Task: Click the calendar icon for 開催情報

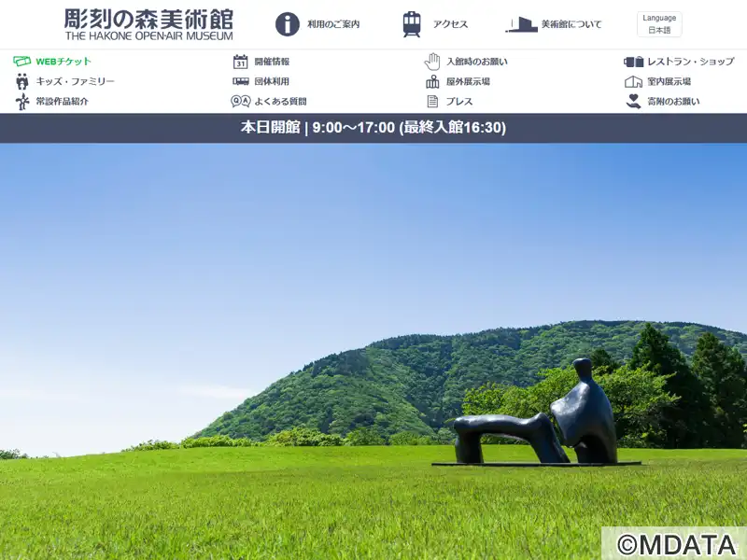Action: tap(241, 62)
